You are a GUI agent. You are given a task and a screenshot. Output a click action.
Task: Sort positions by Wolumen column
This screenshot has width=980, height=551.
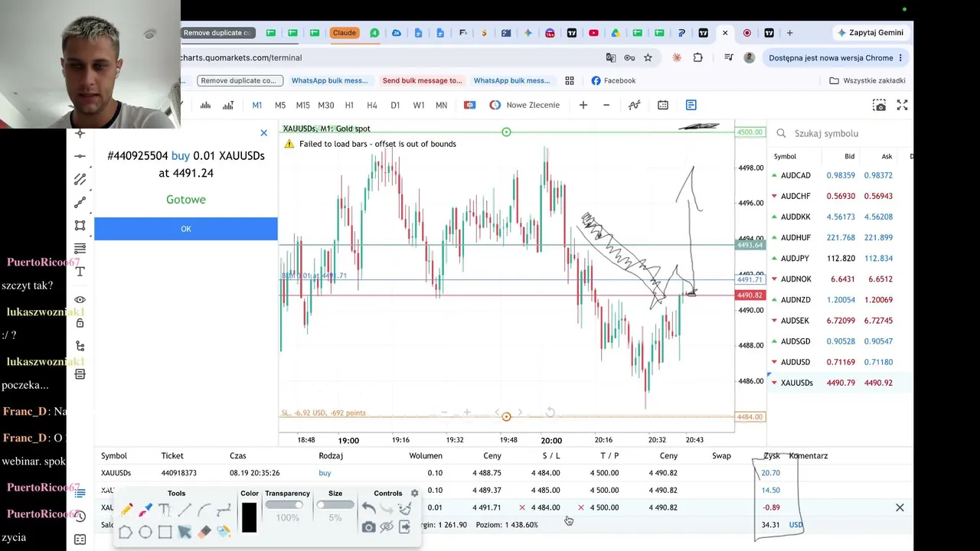(x=426, y=455)
